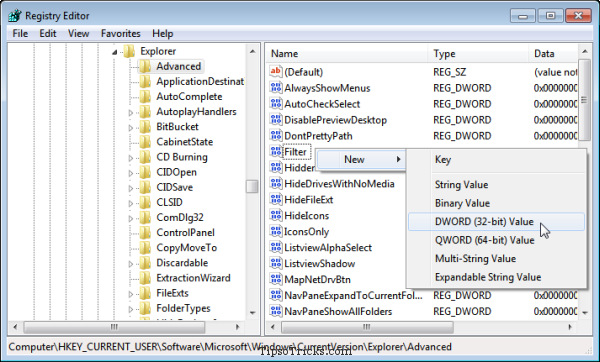
Task: Choose String Value from New submenu
Action: pos(496,184)
